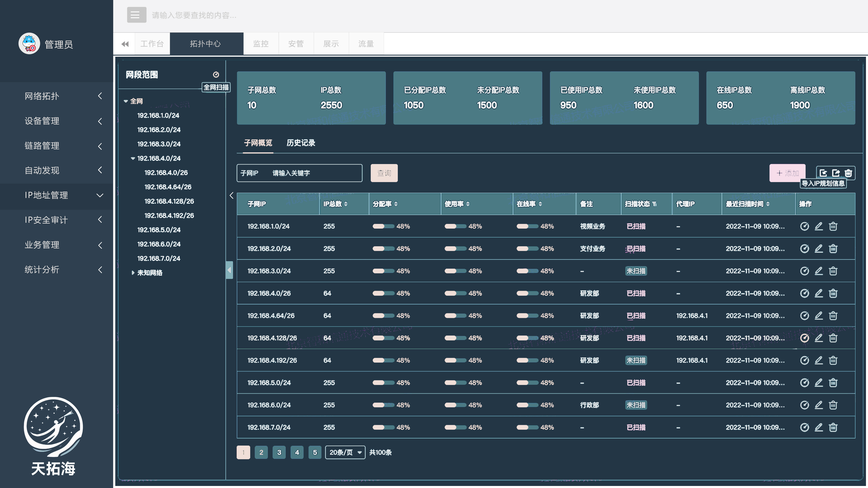Image resolution: width=868 pixels, height=488 pixels.
Task: Toggle the hamburger menu icon in the header
Action: [x=136, y=15]
